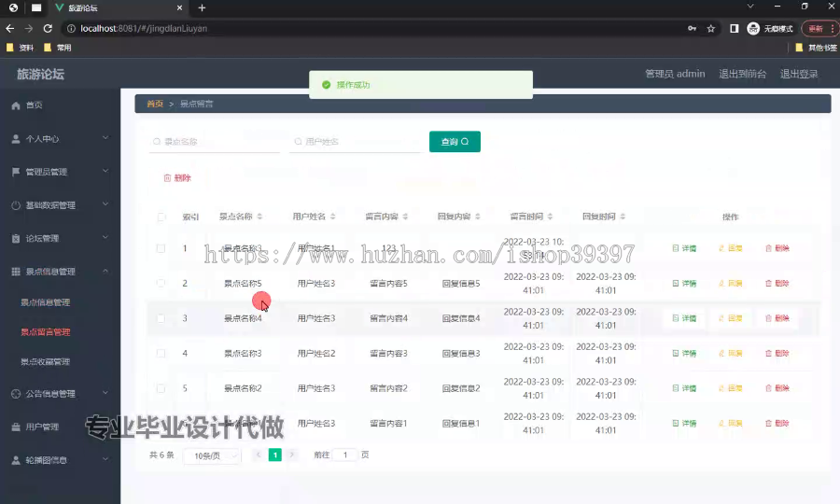Expand the 基础数据管理 sidebar menu
This screenshot has height=504, width=840.
[x=60, y=205]
